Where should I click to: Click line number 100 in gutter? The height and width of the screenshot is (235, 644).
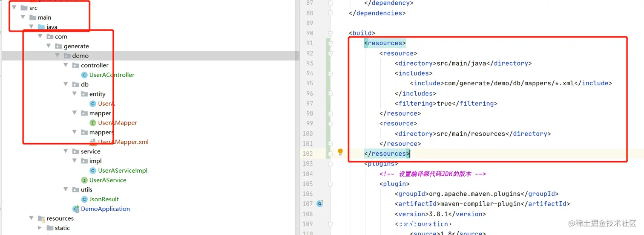pyautogui.click(x=308, y=133)
